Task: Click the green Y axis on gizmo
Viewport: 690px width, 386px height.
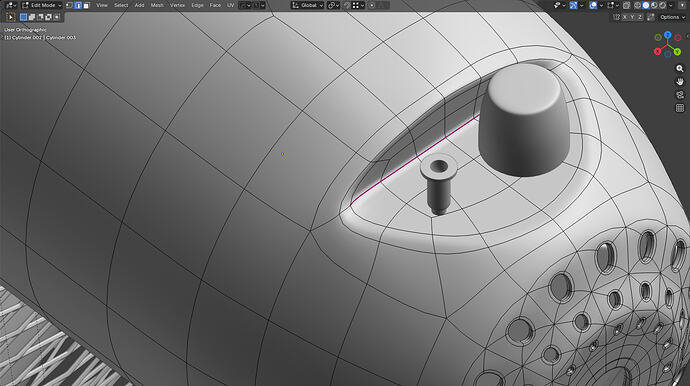Action: (x=677, y=52)
